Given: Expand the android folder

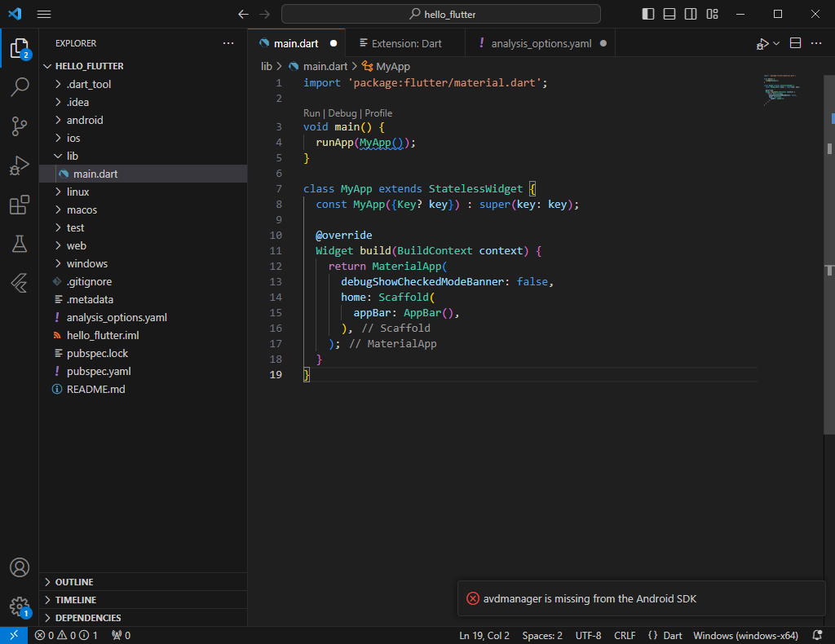Looking at the screenshot, I should 144,121.
